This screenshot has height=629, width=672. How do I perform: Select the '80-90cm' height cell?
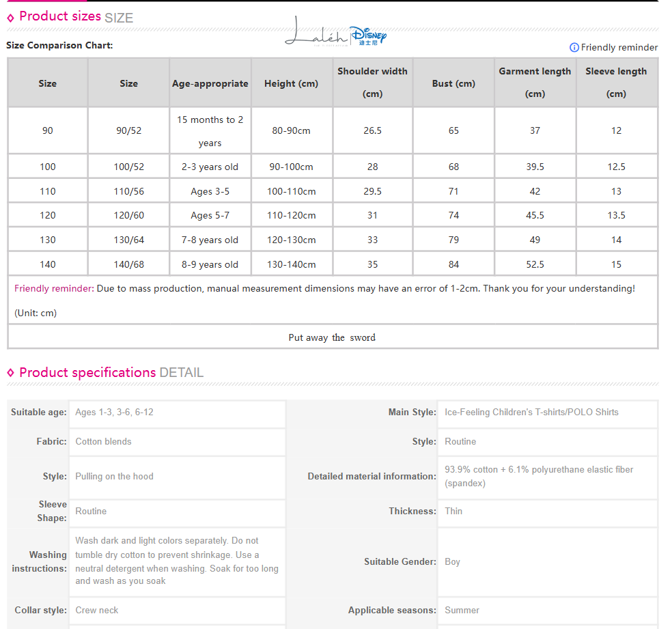pos(292,130)
